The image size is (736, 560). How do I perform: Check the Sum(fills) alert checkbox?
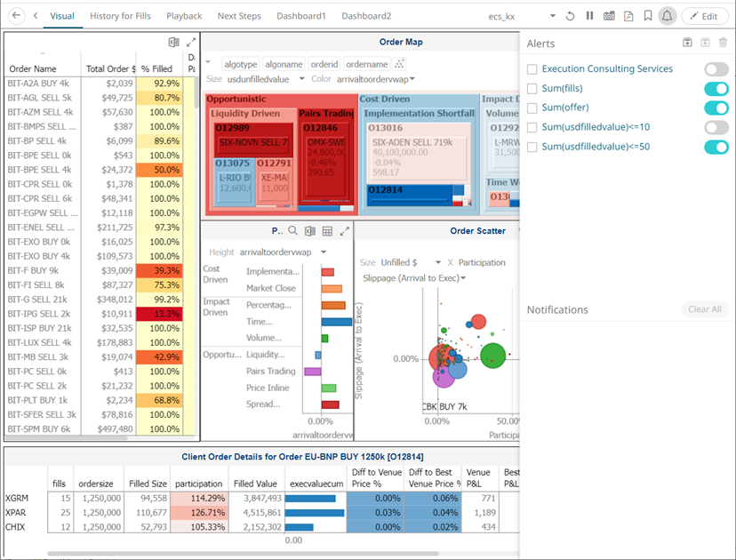click(532, 89)
